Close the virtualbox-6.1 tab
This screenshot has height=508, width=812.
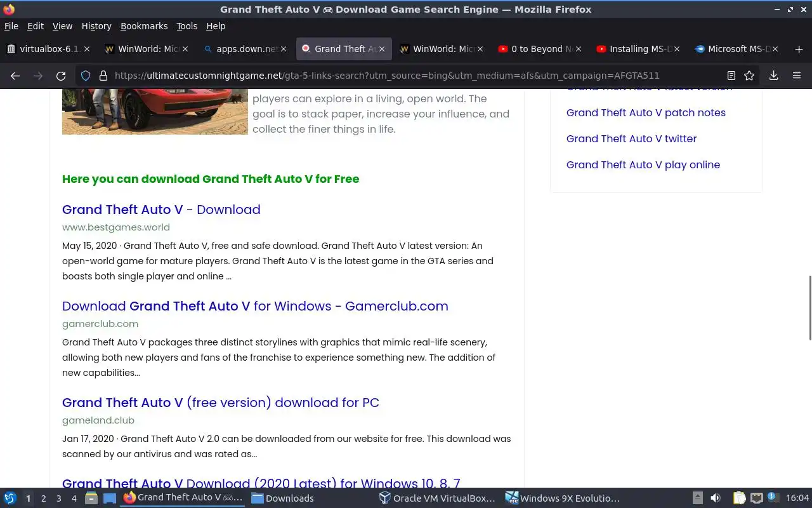point(87,49)
